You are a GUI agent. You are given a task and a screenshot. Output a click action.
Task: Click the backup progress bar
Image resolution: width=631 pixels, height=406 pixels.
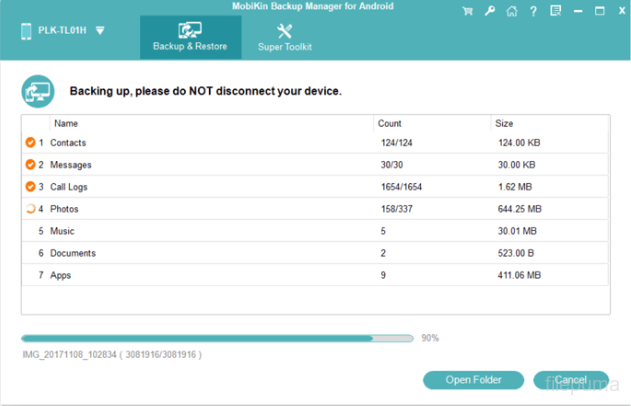point(216,338)
